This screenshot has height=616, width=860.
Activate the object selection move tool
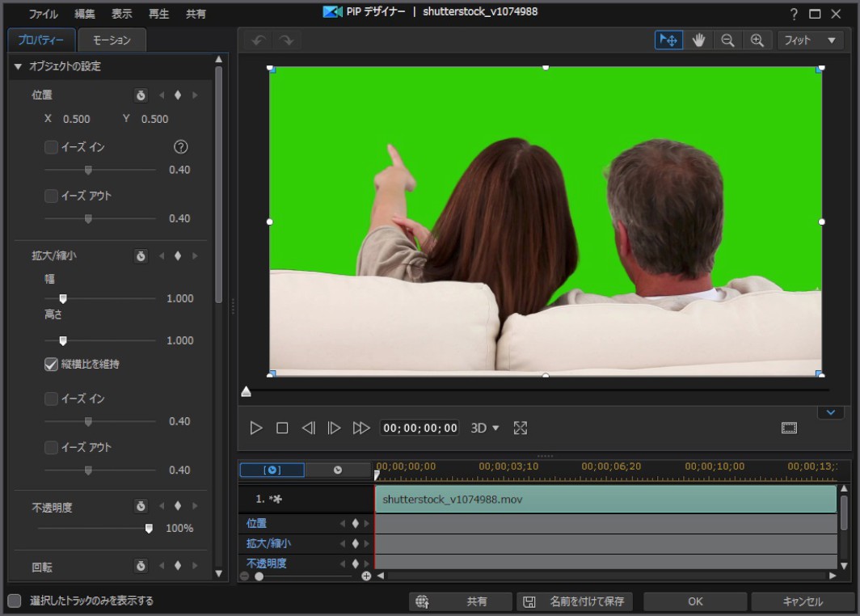point(668,40)
